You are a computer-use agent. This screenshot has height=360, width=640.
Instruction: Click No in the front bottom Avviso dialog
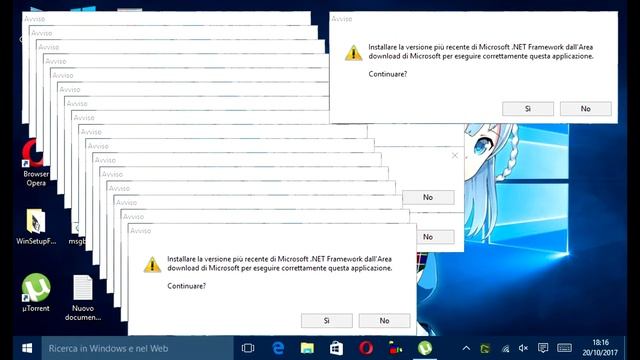[x=384, y=320]
